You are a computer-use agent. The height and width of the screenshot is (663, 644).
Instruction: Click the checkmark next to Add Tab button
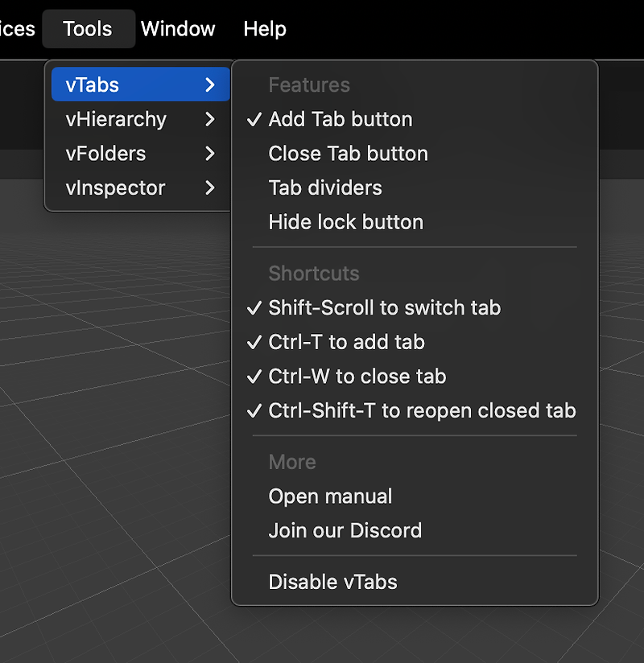254,119
